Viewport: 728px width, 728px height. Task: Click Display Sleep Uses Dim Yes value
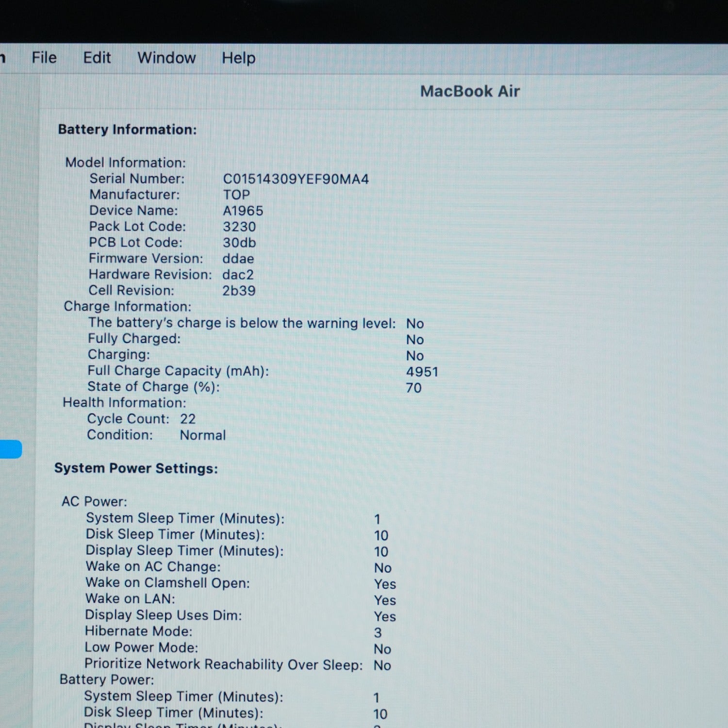(x=385, y=617)
